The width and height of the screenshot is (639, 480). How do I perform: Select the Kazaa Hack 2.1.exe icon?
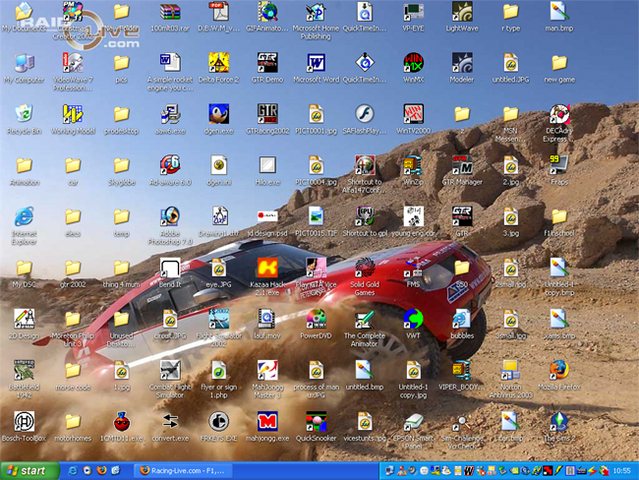click(x=267, y=268)
